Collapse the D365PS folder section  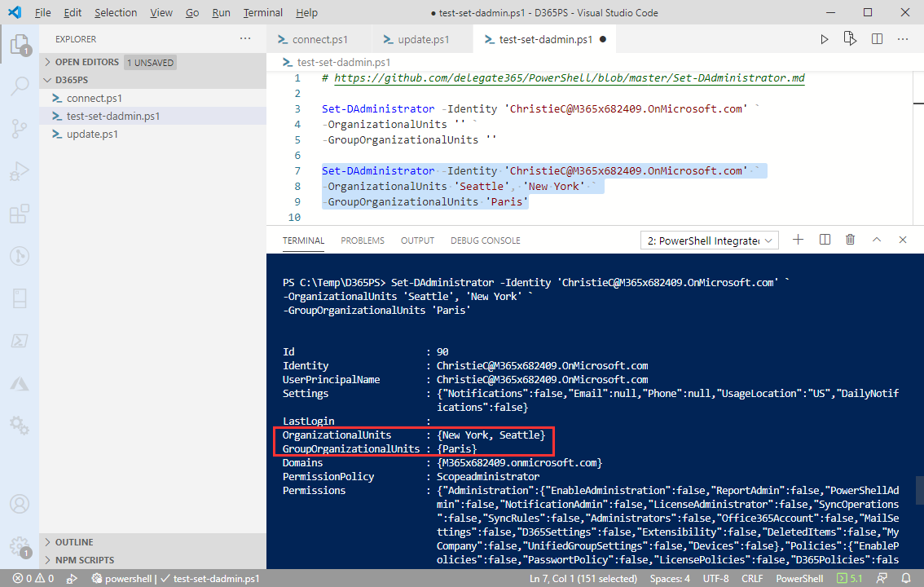click(71, 80)
